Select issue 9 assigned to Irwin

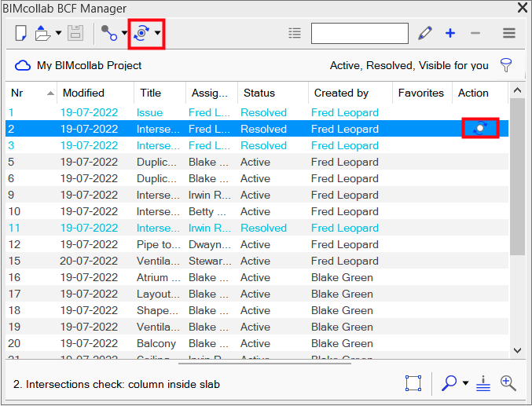point(209,195)
